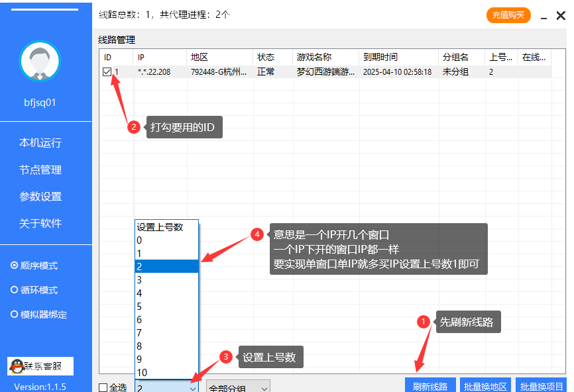Check the box for line ID 1
The width and height of the screenshot is (574, 392).
(107, 72)
